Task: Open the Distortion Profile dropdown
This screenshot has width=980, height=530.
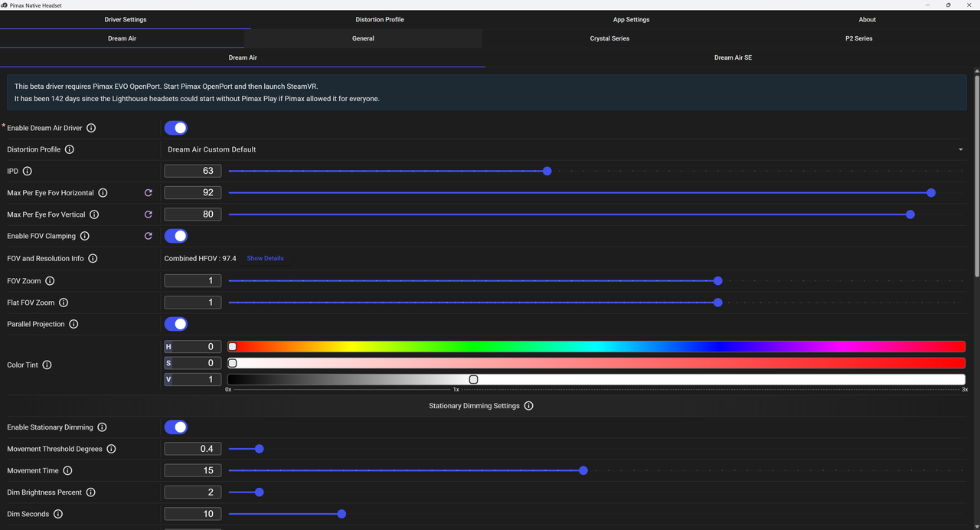Action: click(x=565, y=149)
